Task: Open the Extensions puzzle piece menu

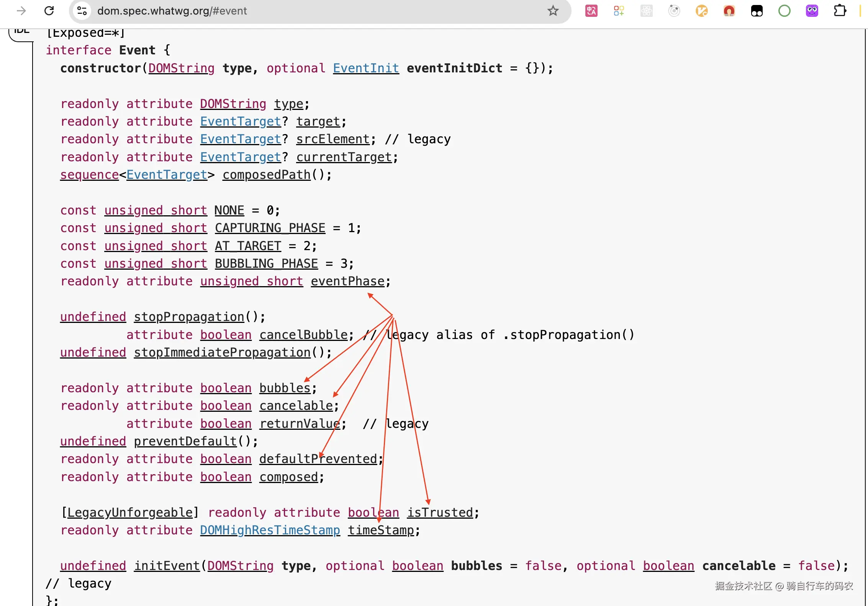Action: coord(840,11)
